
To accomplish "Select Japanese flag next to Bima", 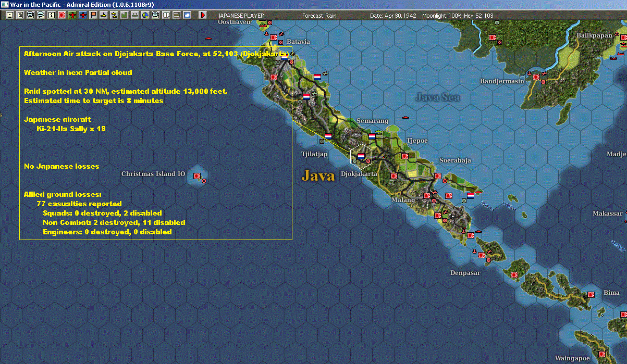I will pyautogui.click(x=591, y=294).
